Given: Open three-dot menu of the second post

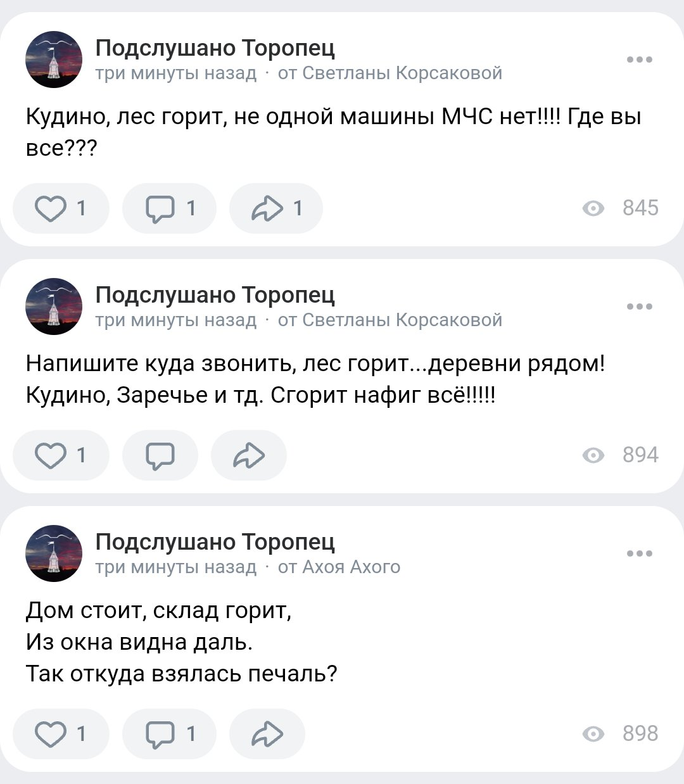Looking at the screenshot, I should pos(639,307).
